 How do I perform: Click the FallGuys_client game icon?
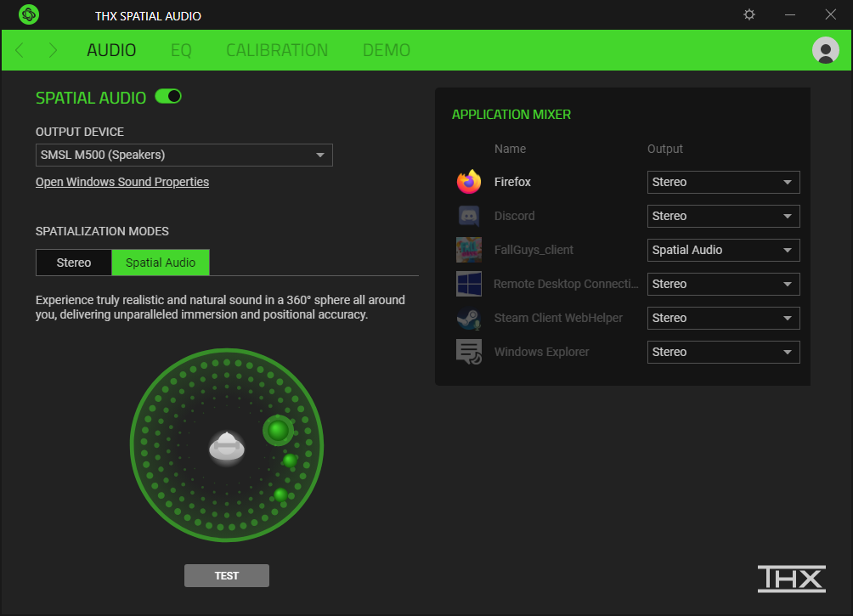pyautogui.click(x=469, y=250)
